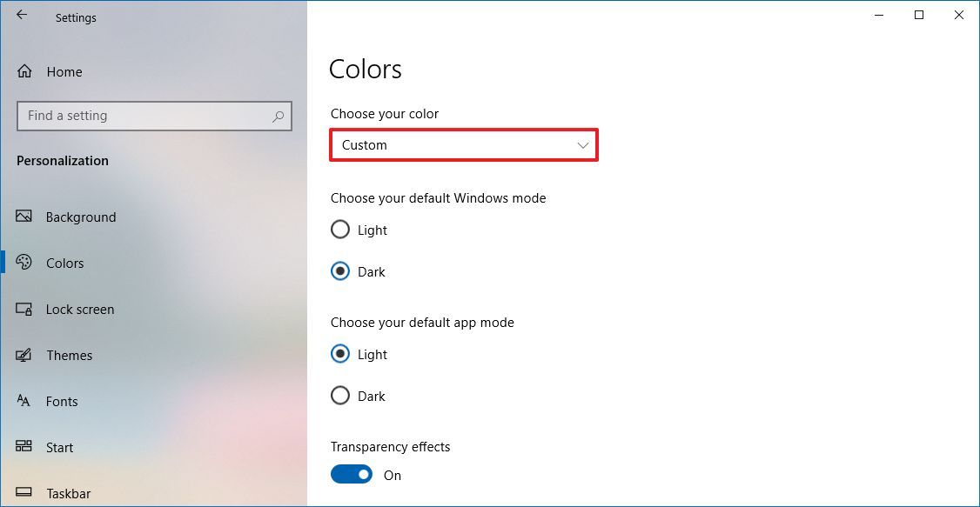Select Light for default Windows mode

point(340,230)
